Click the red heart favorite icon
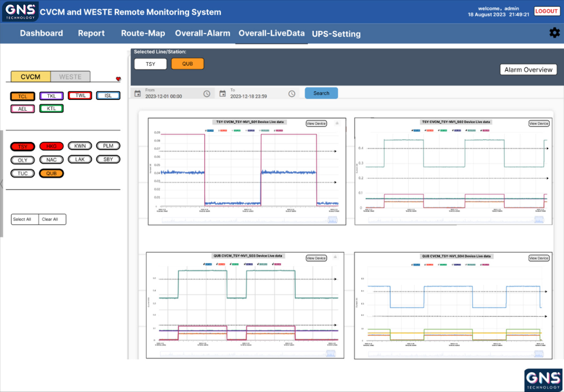564x392 pixels. click(118, 79)
